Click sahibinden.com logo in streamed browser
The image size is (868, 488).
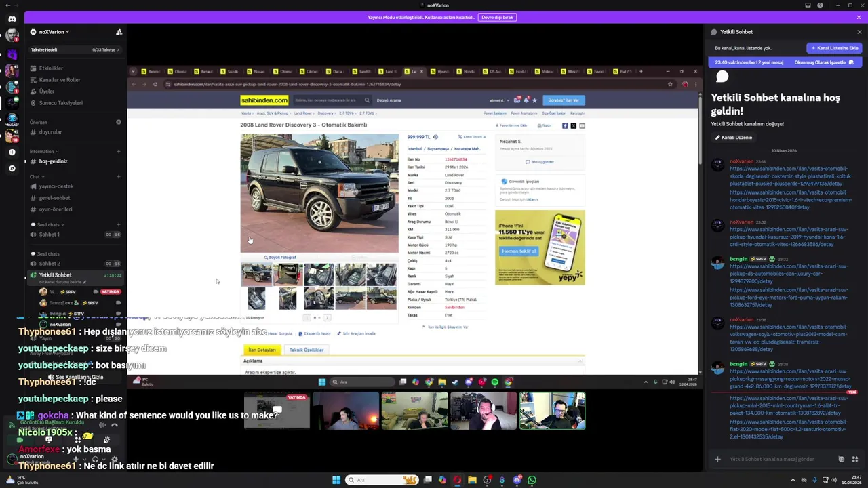click(x=264, y=100)
